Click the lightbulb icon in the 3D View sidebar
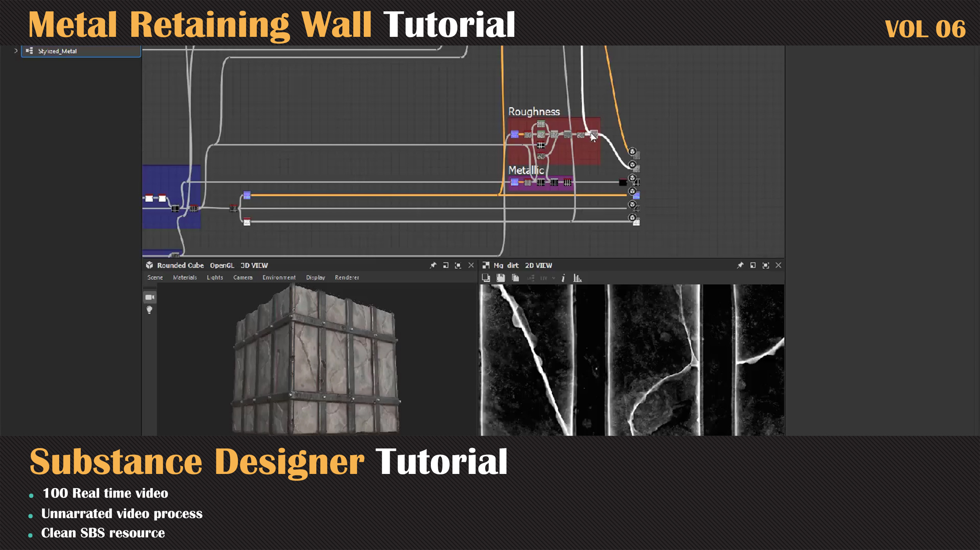The image size is (980, 550). tap(149, 311)
